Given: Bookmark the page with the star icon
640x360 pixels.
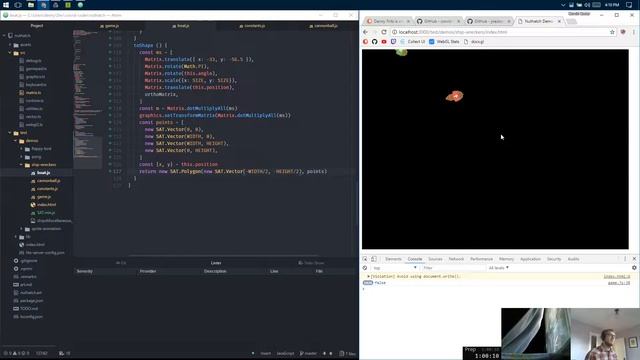Looking at the screenshot, I should pos(612,32).
